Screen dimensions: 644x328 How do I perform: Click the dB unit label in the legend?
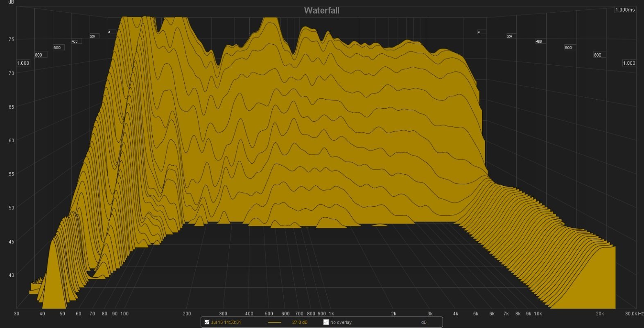(x=424, y=322)
